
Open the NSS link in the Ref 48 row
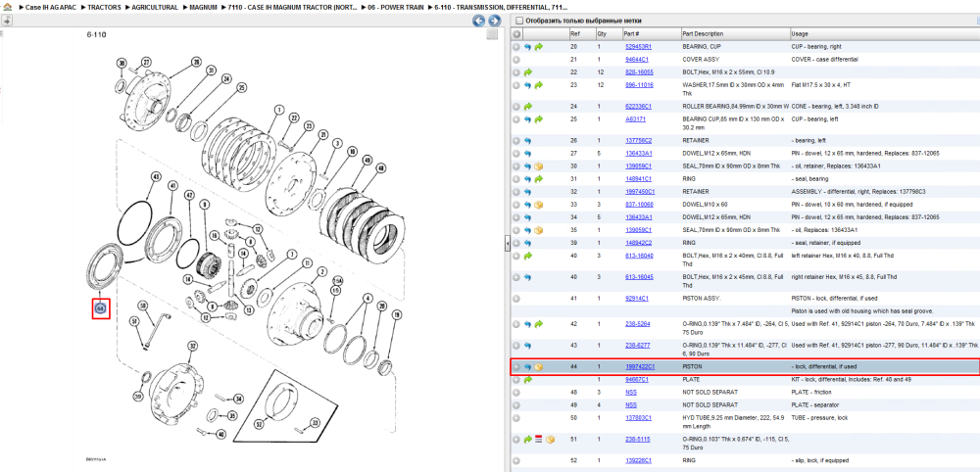[631, 392]
